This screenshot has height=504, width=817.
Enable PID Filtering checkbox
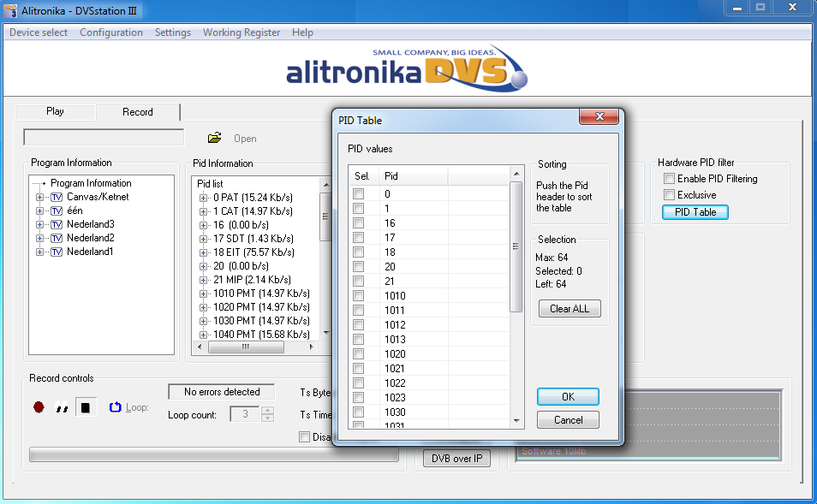click(670, 179)
